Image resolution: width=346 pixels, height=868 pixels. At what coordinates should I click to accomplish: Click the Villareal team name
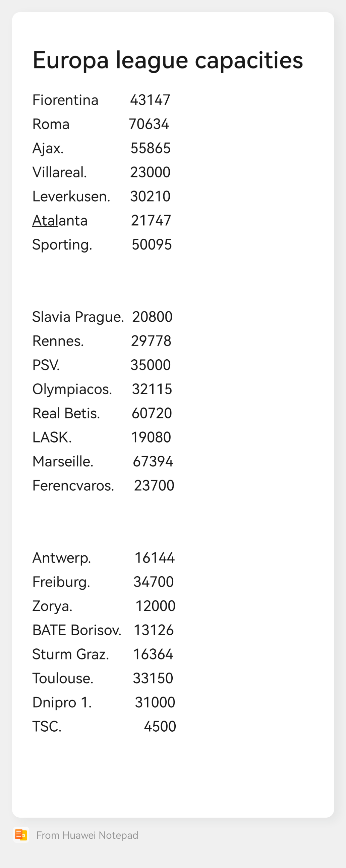tap(60, 172)
